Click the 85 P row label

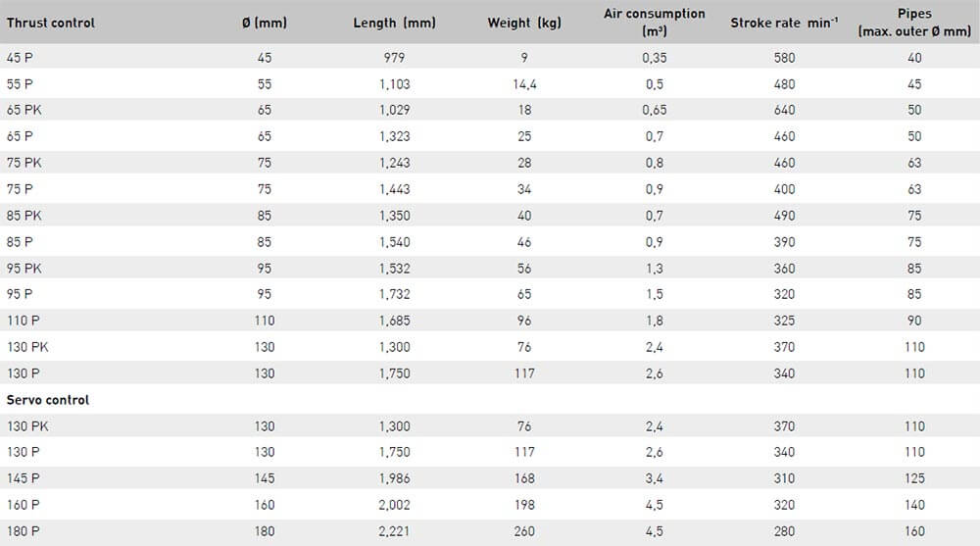(x=20, y=241)
